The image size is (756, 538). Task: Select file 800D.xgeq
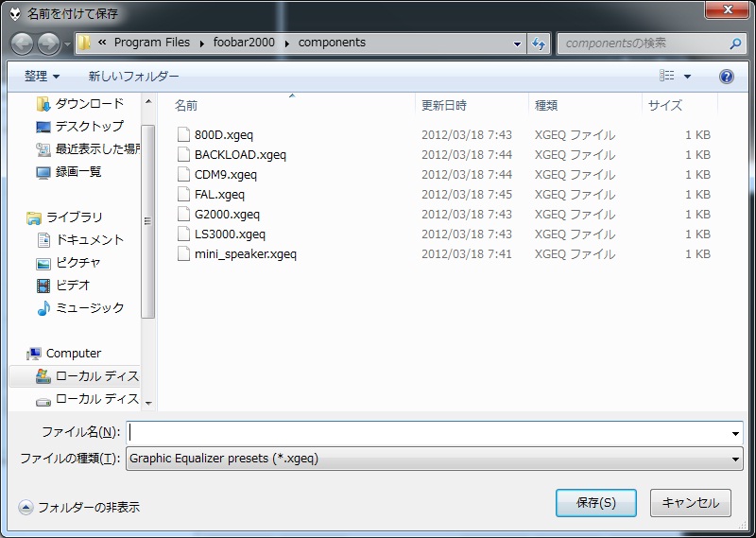point(224,135)
